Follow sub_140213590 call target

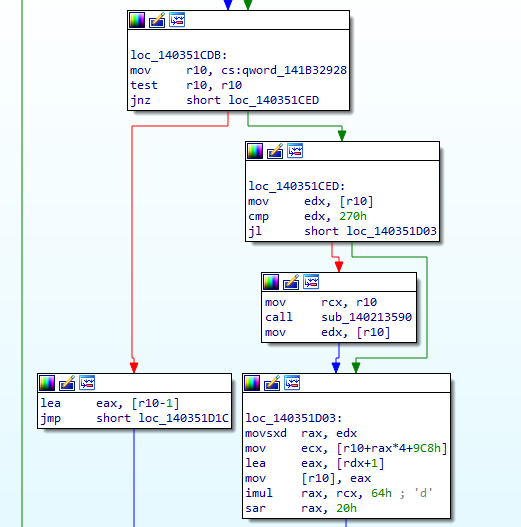pos(366,317)
